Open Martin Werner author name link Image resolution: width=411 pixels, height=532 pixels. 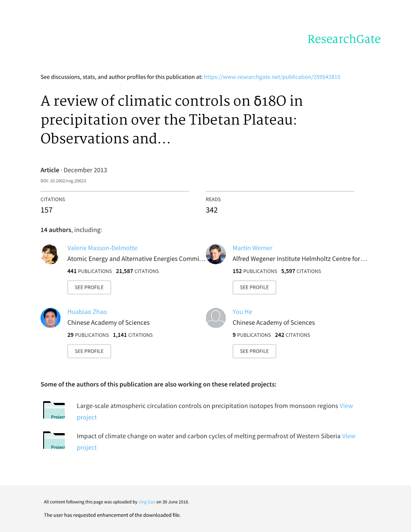[252, 248]
